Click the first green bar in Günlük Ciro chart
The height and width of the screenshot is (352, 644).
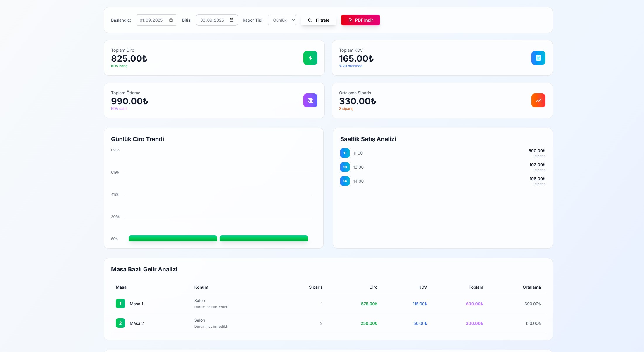point(173,238)
